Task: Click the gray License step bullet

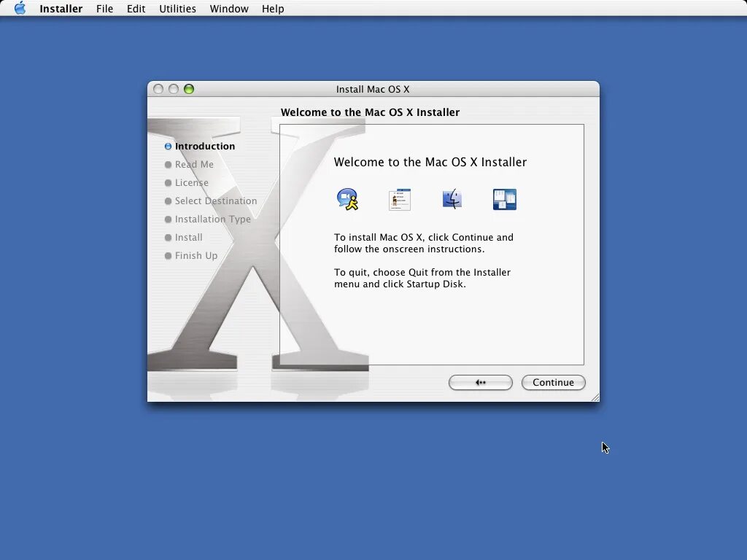Action: 169,183
